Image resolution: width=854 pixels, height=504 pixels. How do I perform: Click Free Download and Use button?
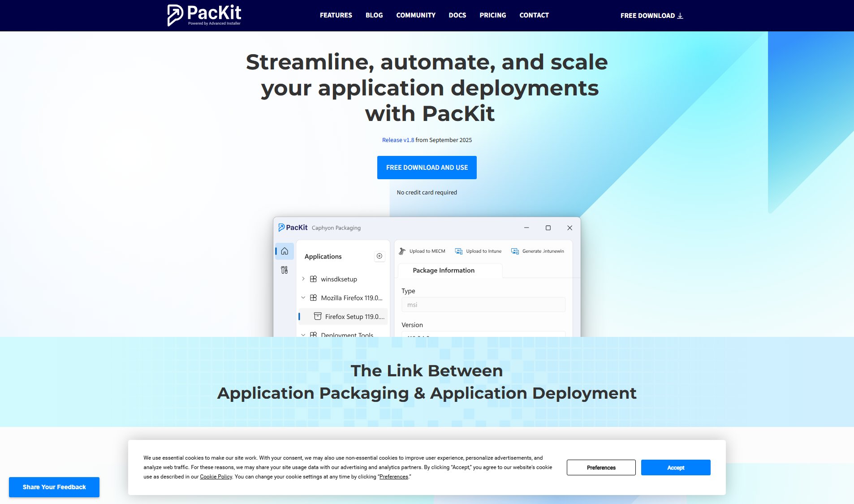(427, 168)
